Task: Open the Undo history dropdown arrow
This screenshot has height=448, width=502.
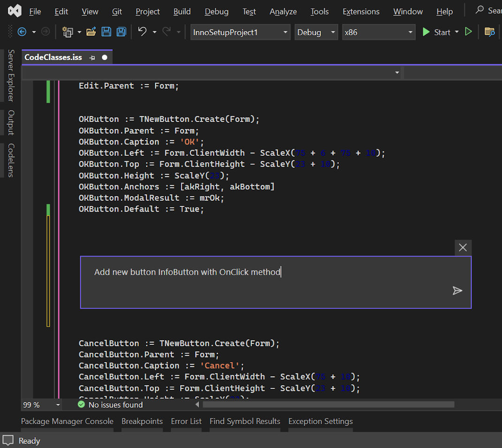Action: (155, 32)
